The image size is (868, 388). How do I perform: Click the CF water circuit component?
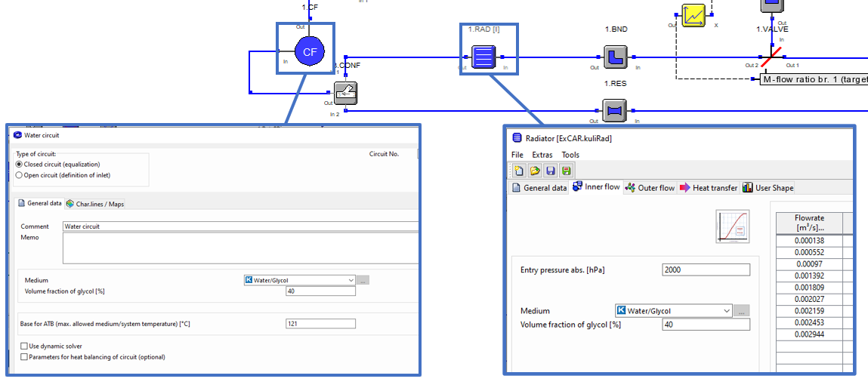(x=308, y=52)
